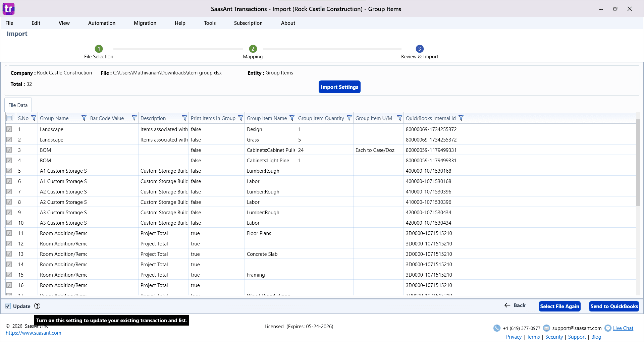644x342 pixels.
Task: Select the 'Each to Case/Doz' cell
Action: (x=378, y=150)
